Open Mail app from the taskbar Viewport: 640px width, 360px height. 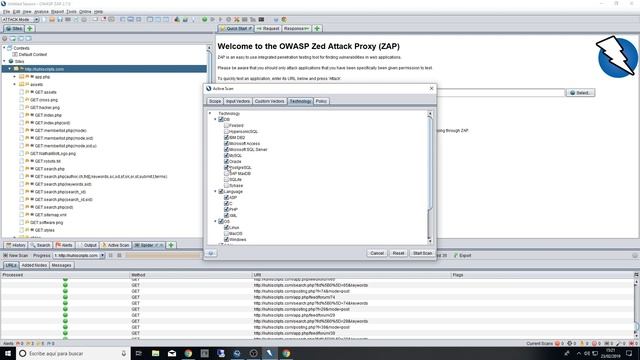click(172, 353)
